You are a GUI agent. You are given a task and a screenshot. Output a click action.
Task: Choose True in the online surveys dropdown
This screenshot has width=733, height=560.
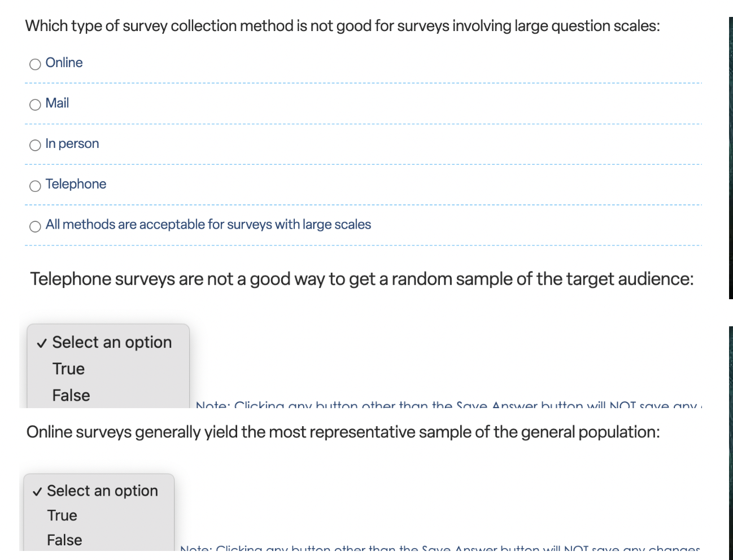point(62,515)
